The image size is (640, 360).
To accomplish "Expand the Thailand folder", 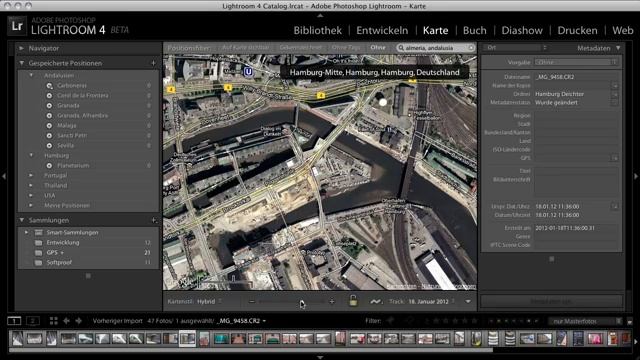I will click(x=31, y=185).
